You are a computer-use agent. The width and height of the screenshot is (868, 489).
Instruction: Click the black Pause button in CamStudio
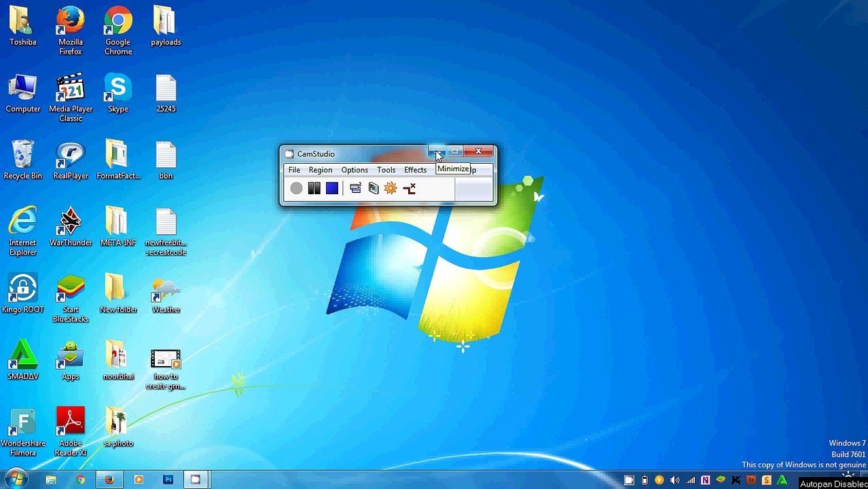[x=314, y=189]
